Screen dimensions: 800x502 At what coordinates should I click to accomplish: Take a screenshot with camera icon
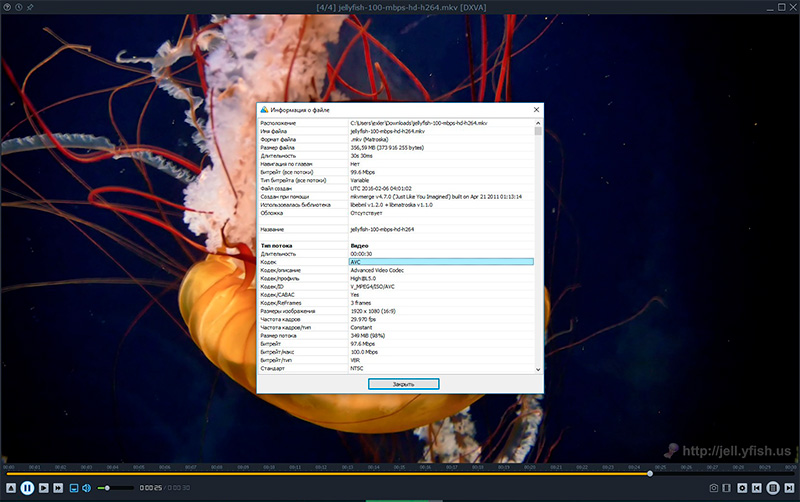coord(714,487)
